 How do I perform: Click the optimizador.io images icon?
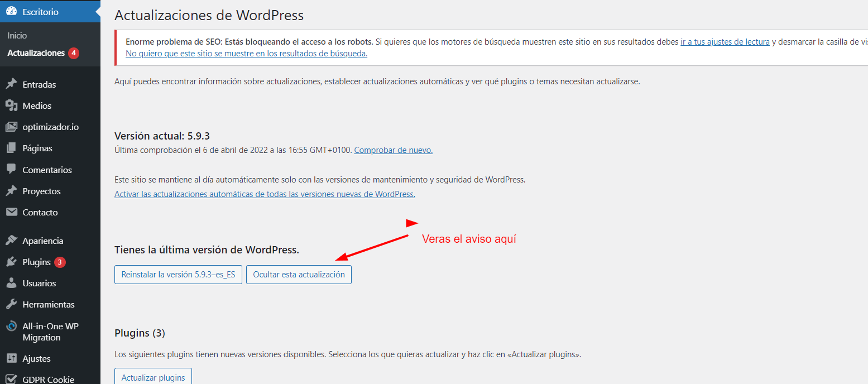pyautogui.click(x=11, y=127)
